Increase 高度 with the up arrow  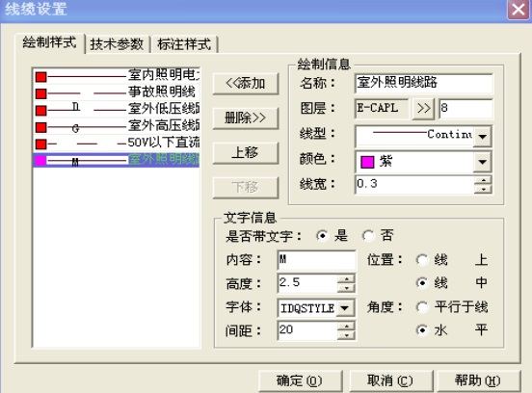(x=346, y=279)
